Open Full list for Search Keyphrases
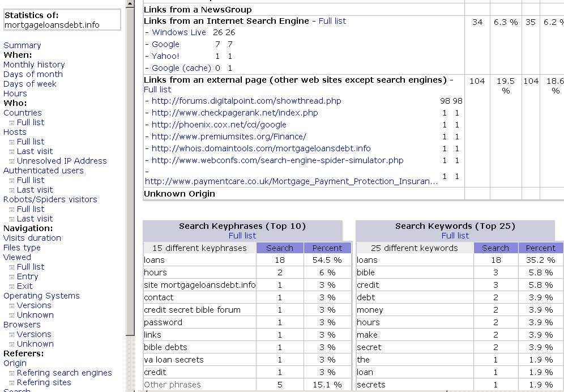The height and width of the screenshot is (392, 564). click(x=242, y=236)
